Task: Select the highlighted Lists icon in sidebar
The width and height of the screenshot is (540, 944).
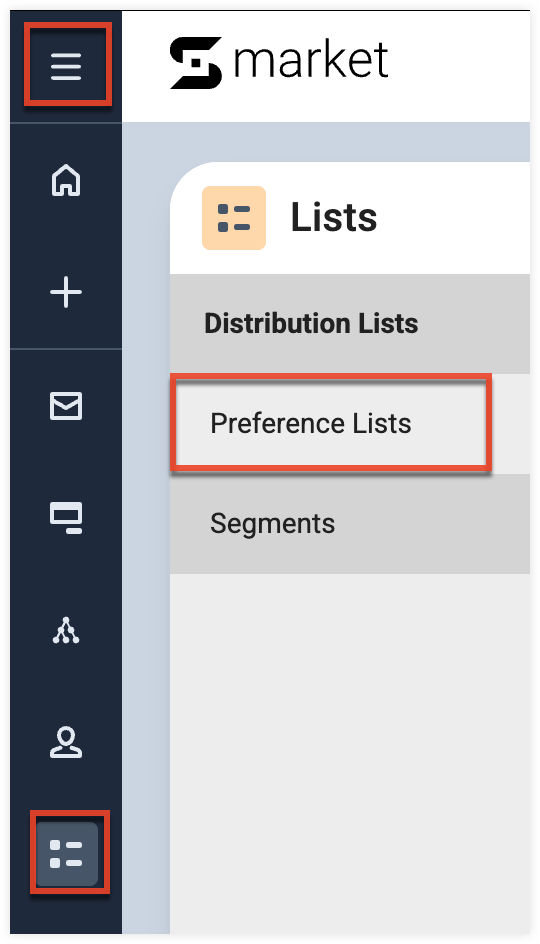Action: tap(67, 854)
